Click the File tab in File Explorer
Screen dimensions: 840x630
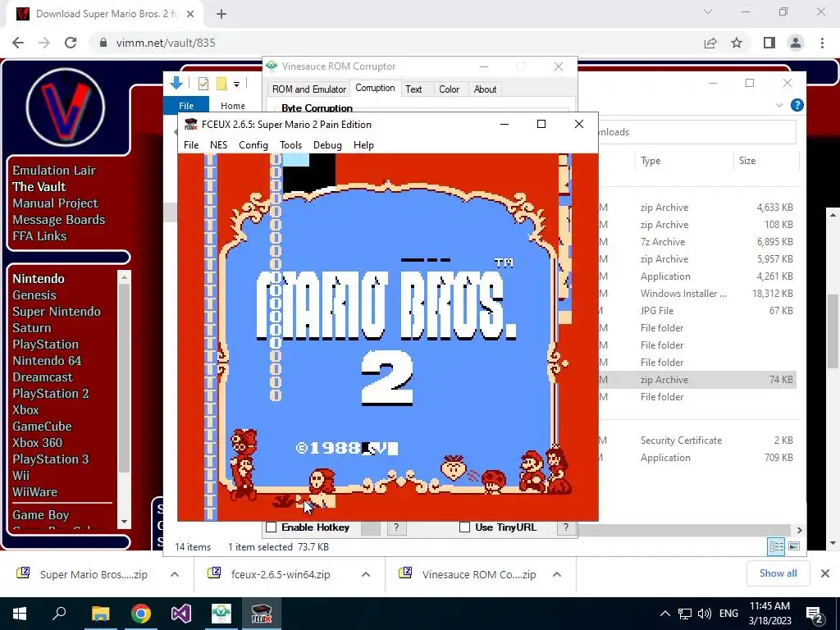186,106
